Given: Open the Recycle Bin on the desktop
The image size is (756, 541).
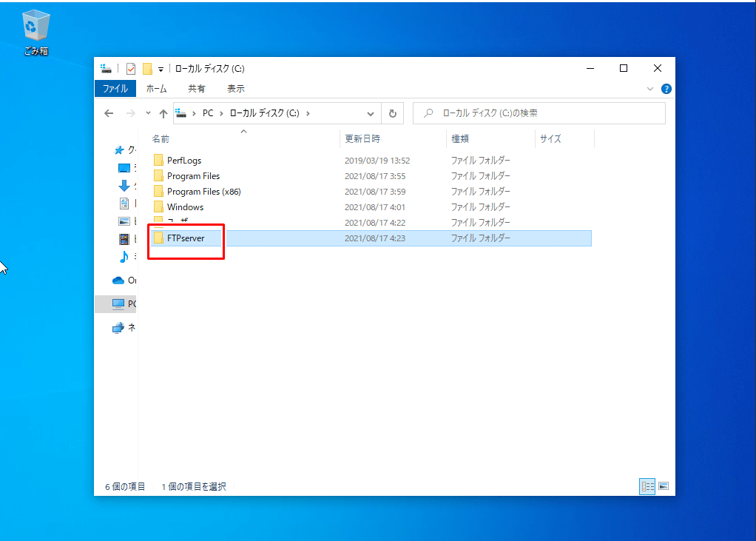Looking at the screenshot, I should click(x=35, y=26).
